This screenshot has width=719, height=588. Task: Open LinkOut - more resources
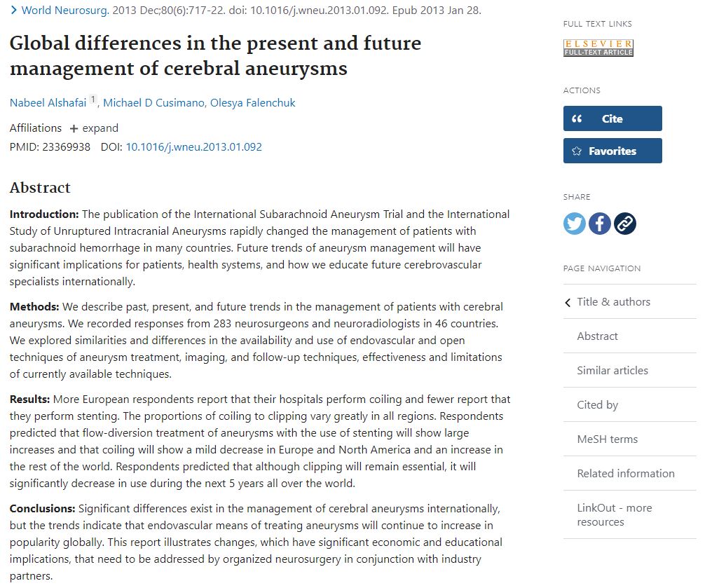tap(614, 515)
